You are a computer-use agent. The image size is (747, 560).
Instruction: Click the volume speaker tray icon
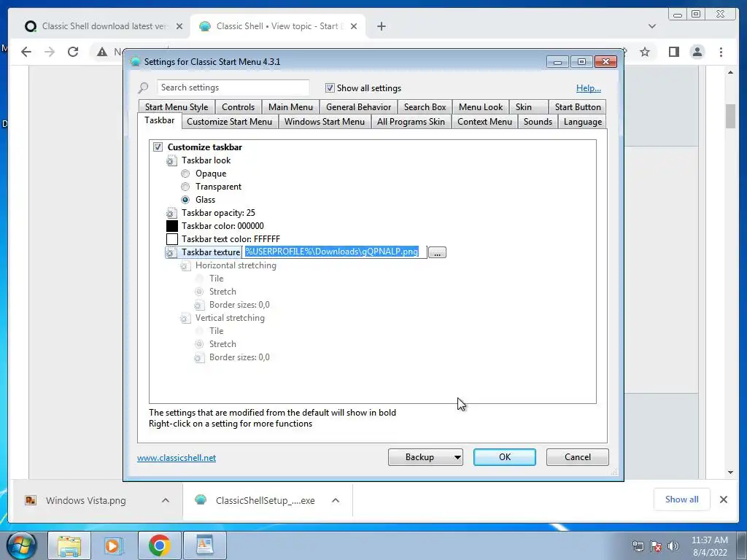(x=673, y=546)
